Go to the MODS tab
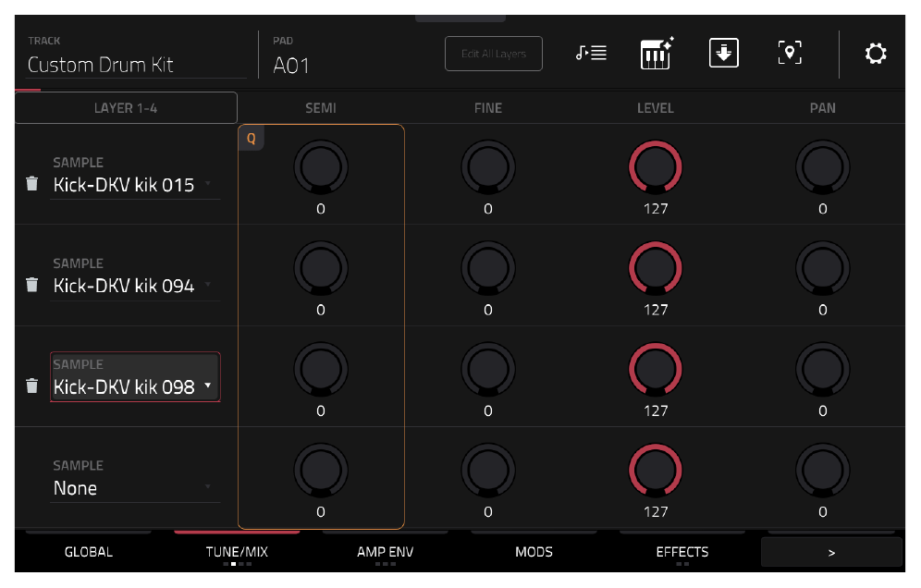 point(534,552)
